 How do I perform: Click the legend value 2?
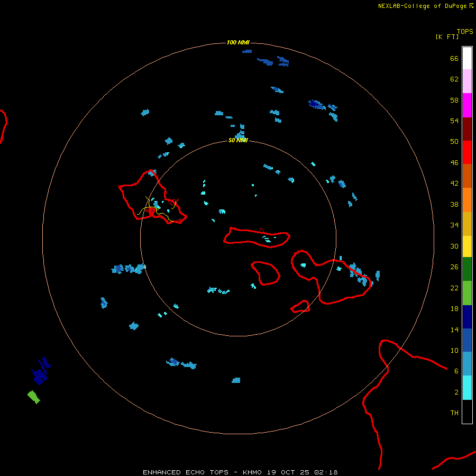[x=456, y=392]
